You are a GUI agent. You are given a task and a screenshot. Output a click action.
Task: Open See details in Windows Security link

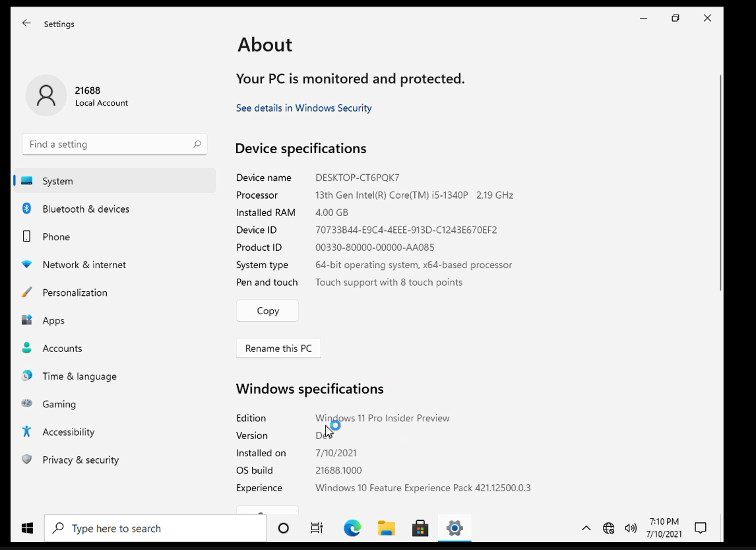click(x=303, y=108)
